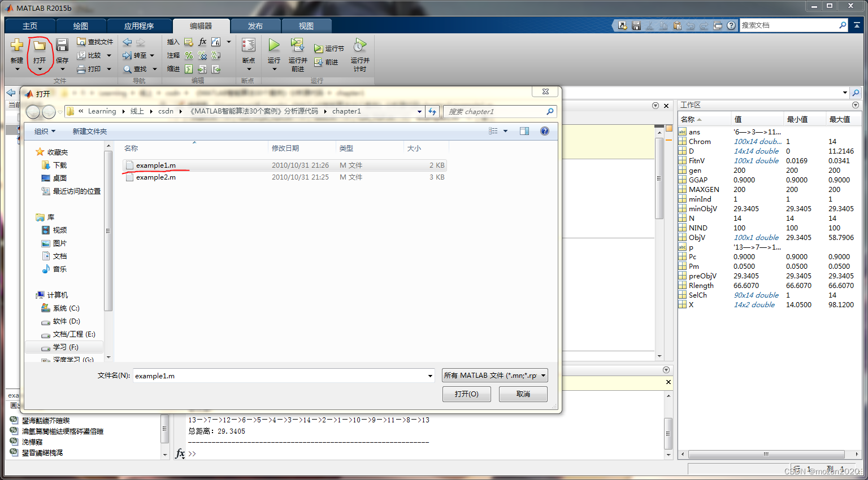Select the Chrom variable in Workspace

click(700, 142)
